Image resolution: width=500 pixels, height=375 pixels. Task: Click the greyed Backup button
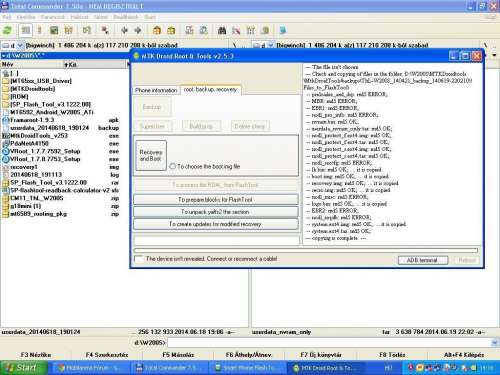[x=152, y=107]
